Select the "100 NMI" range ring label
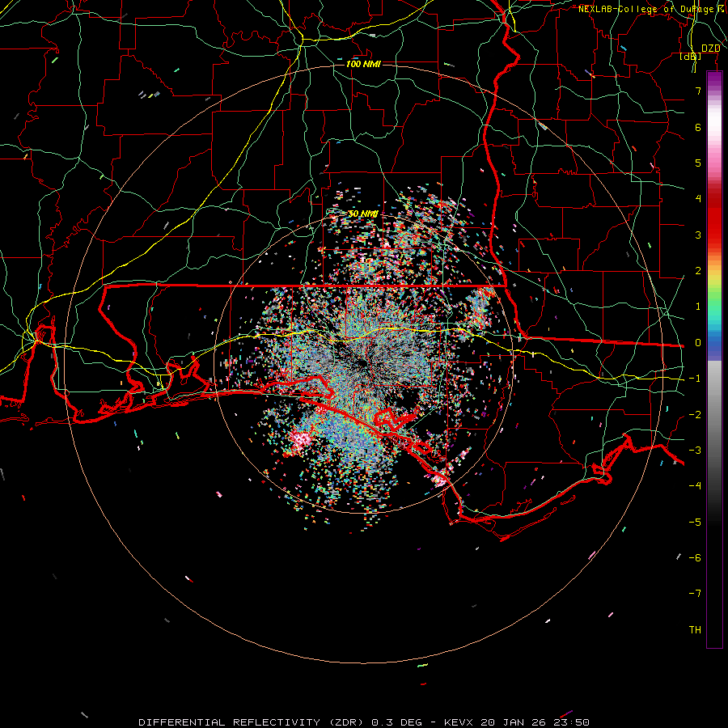Image resolution: width=728 pixels, height=728 pixels. pyautogui.click(x=363, y=64)
